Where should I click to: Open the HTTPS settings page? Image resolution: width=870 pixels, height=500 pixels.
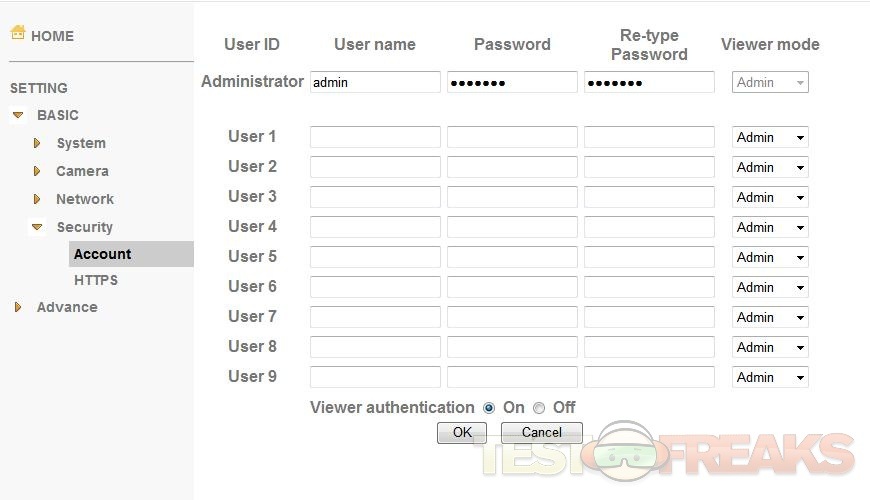coord(95,280)
